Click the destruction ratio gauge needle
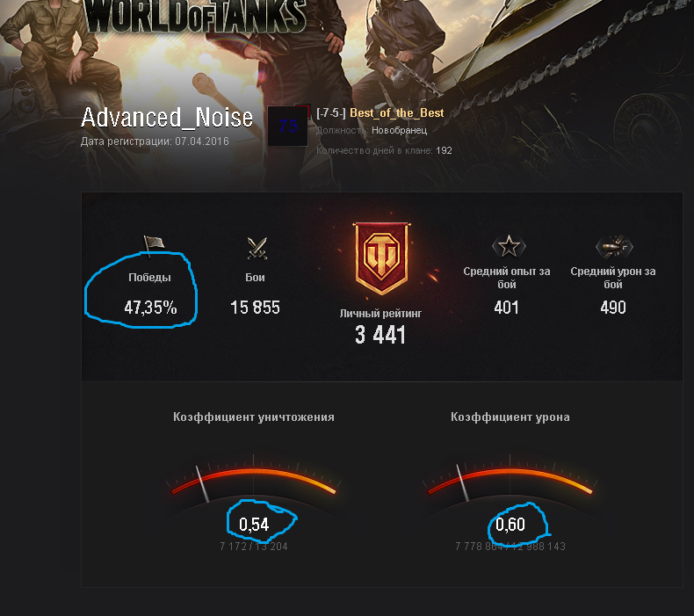The image size is (694, 616). coord(203,483)
